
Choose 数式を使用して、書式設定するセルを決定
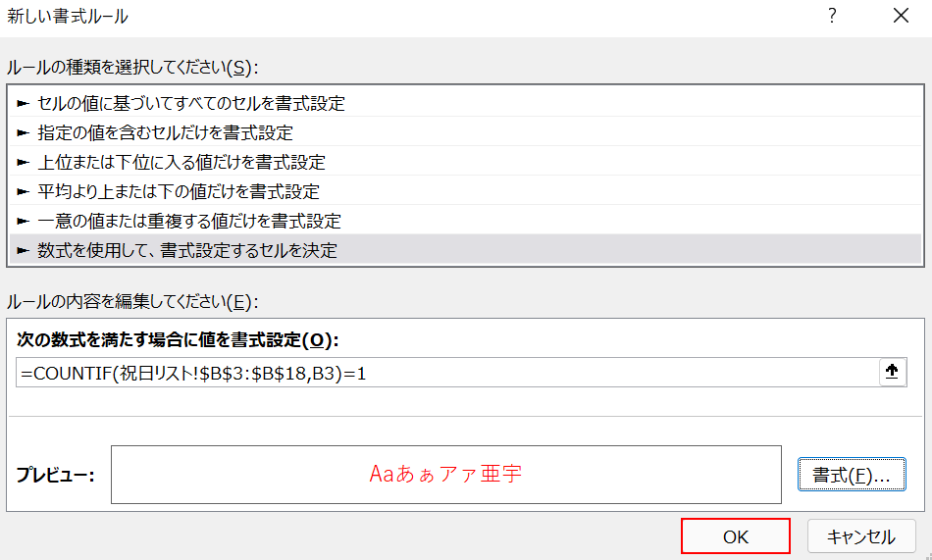coord(465,250)
